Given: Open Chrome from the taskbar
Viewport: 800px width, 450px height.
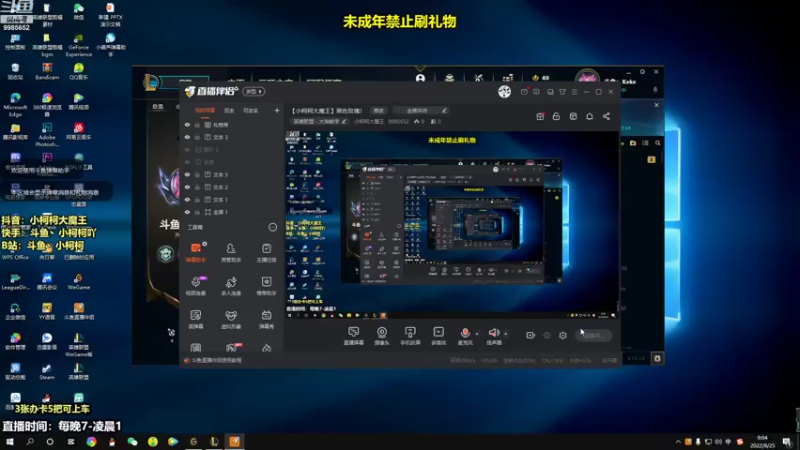Looking at the screenshot, I should point(91,441).
